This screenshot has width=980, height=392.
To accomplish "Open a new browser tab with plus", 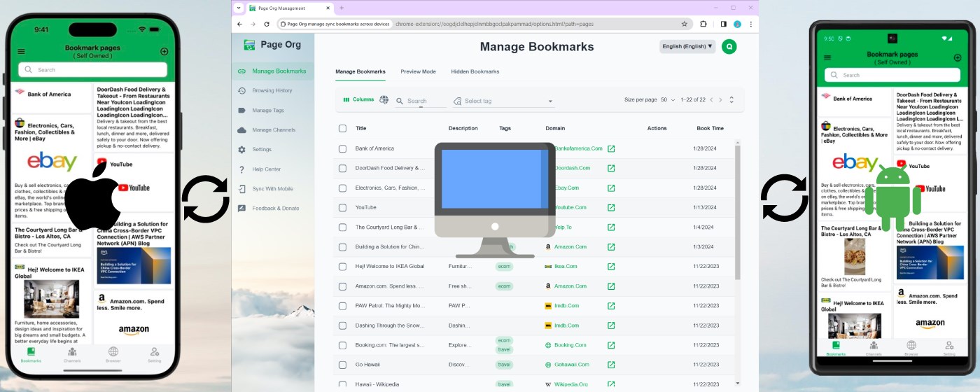I will pyautogui.click(x=342, y=8).
